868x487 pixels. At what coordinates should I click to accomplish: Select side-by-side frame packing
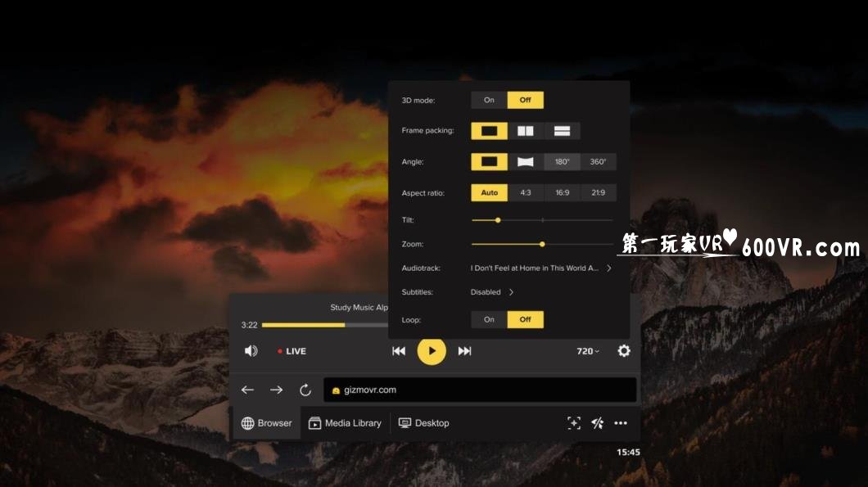pos(525,131)
